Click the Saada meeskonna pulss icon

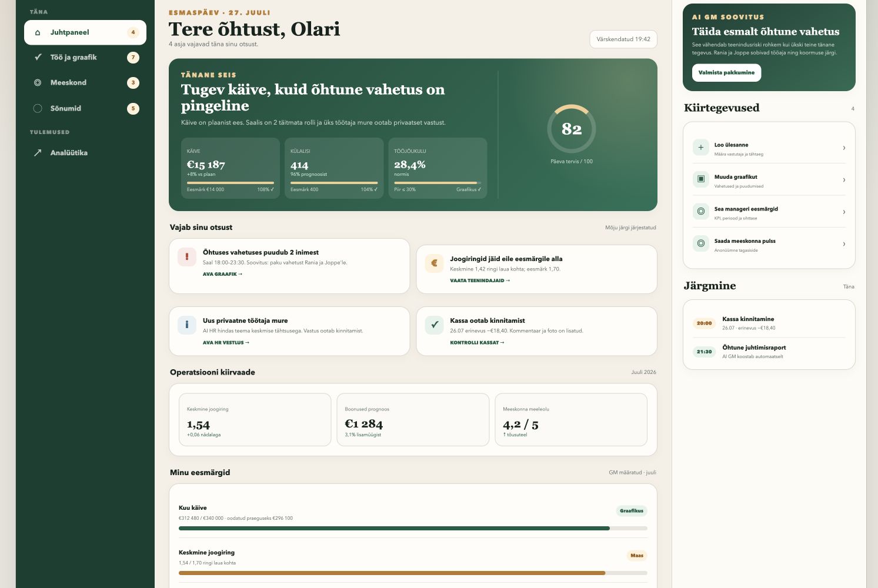[x=701, y=243]
